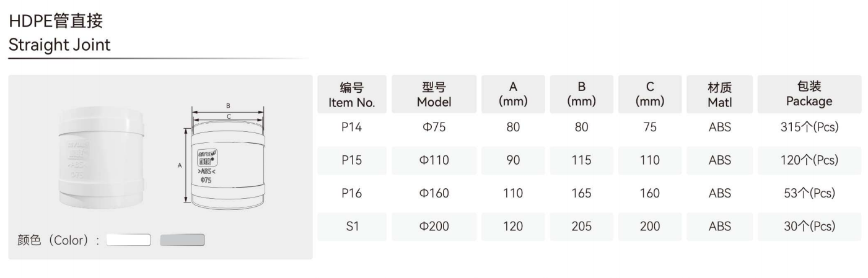Click the Φ110 model cell
Viewport: 868px width, 278px height.
pos(434,160)
